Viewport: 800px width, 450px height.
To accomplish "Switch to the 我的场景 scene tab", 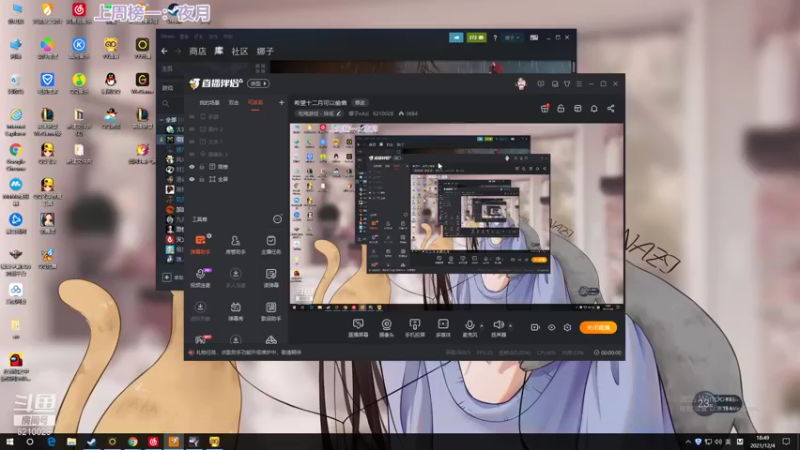I will pyautogui.click(x=209, y=103).
